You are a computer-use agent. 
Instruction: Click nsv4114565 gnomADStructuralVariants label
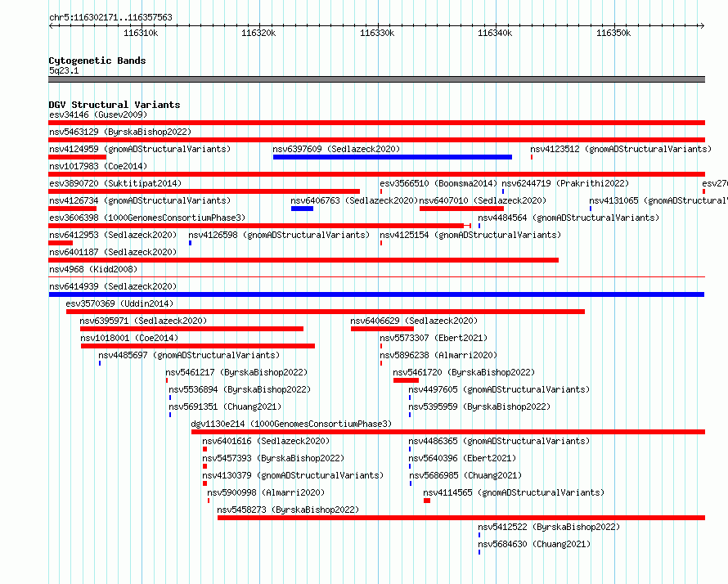[514, 492]
